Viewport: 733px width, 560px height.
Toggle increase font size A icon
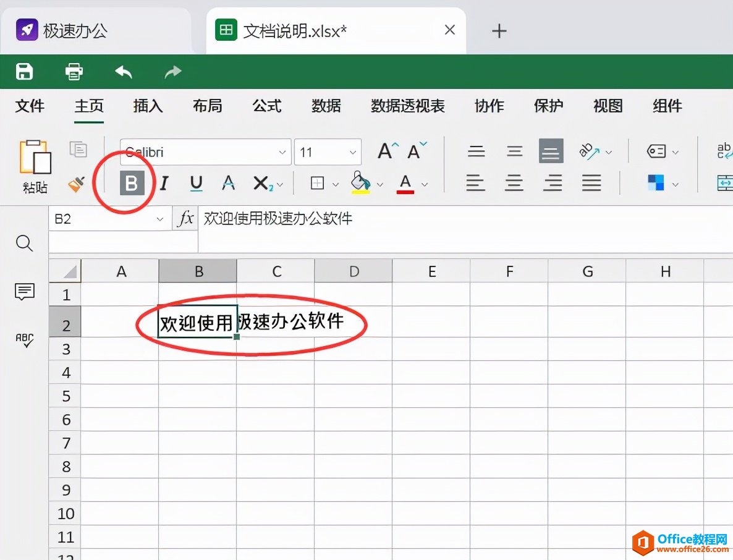(x=384, y=150)
